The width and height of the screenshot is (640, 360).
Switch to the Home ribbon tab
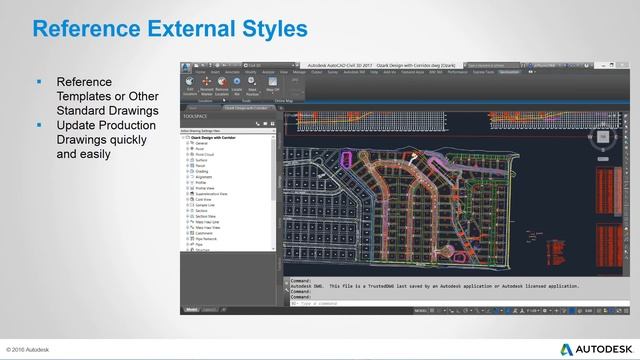click(x=200, y=72)
